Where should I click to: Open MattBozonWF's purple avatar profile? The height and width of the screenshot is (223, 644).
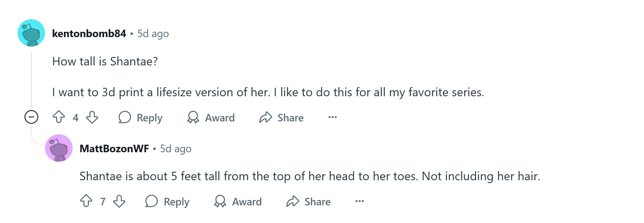59,148
